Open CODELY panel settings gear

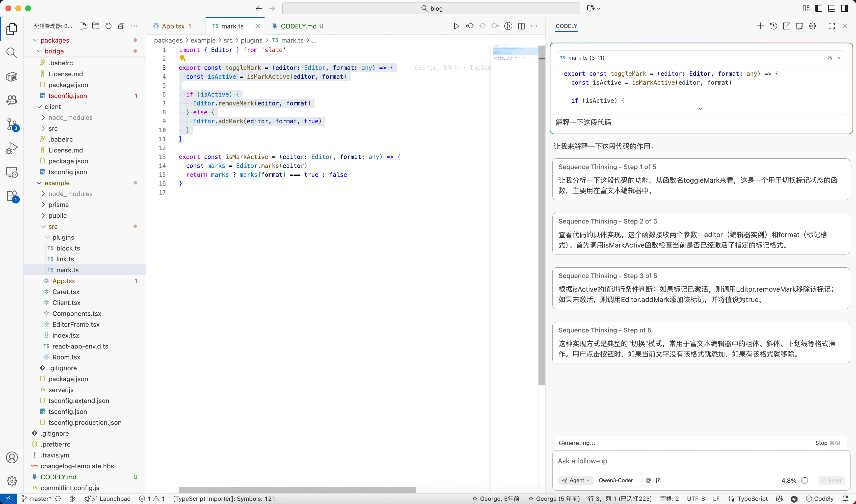click(x=812, y=26)
